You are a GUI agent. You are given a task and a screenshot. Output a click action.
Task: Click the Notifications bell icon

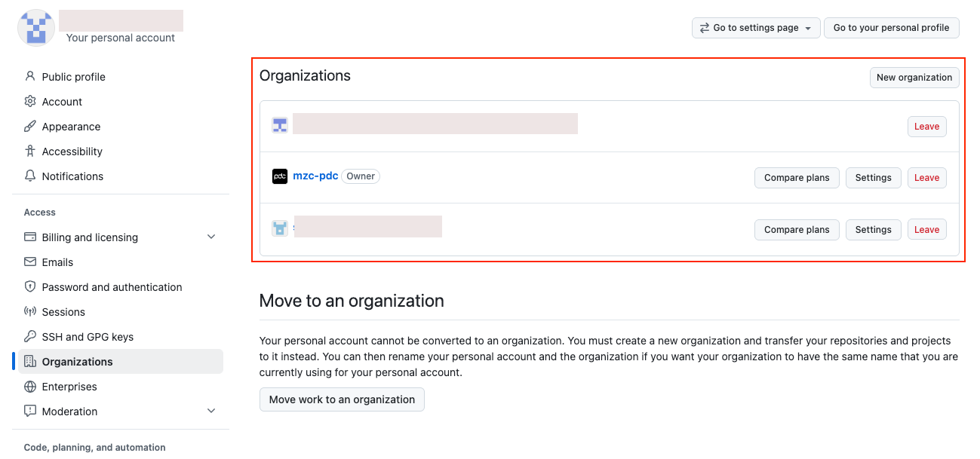tap(30, 176)
